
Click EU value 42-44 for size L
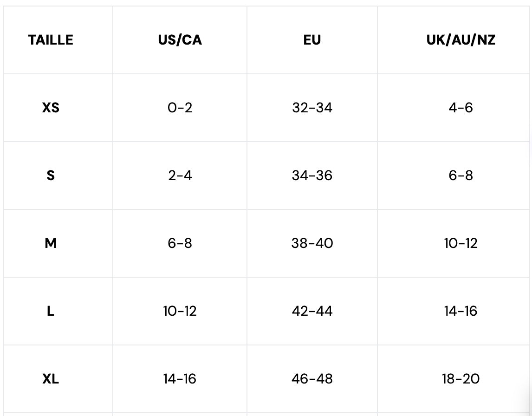point(312,311)
